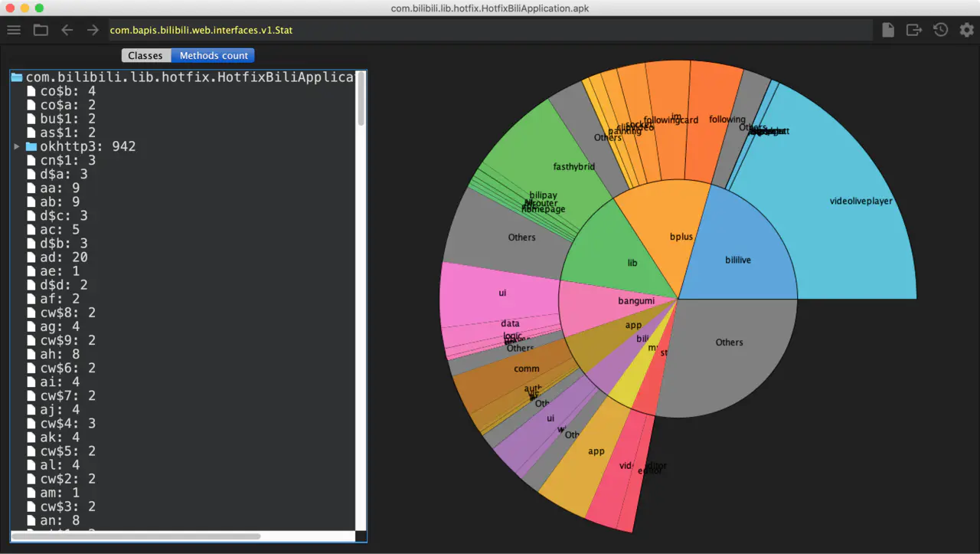Select the root com.bilibili.lib.hotfix tree row

(x=182, y=77)
